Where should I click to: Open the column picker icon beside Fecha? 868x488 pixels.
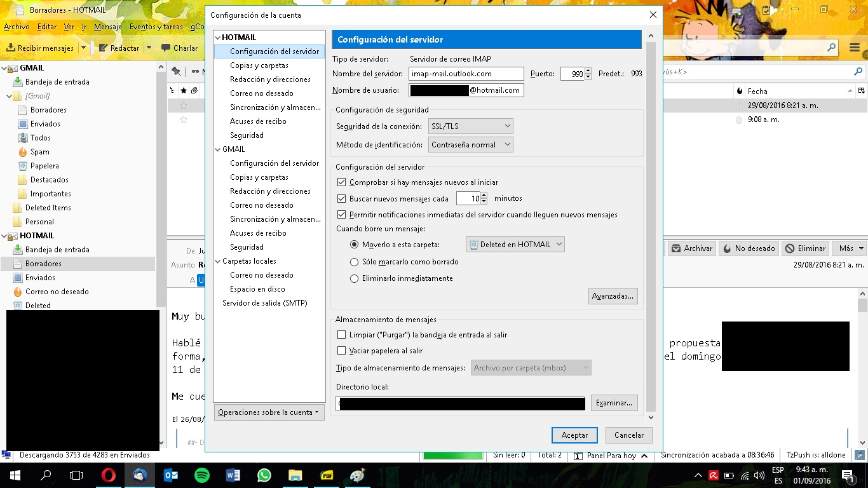[862, 91]
